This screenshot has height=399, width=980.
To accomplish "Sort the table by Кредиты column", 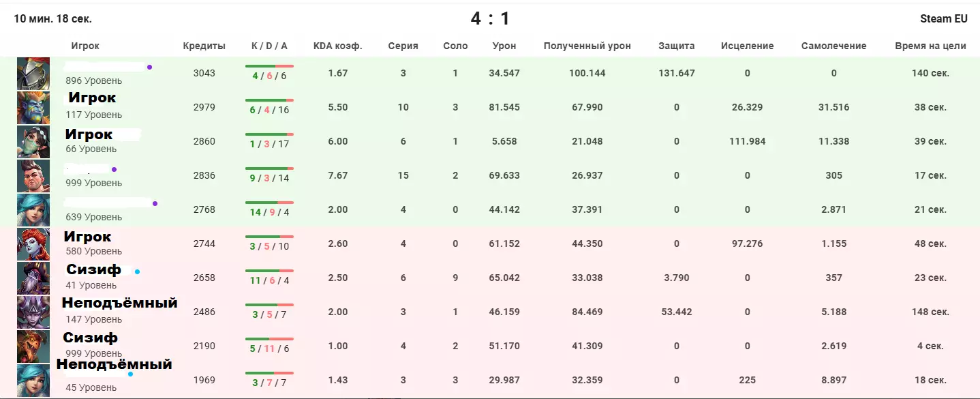I will (x=204, y=46).
